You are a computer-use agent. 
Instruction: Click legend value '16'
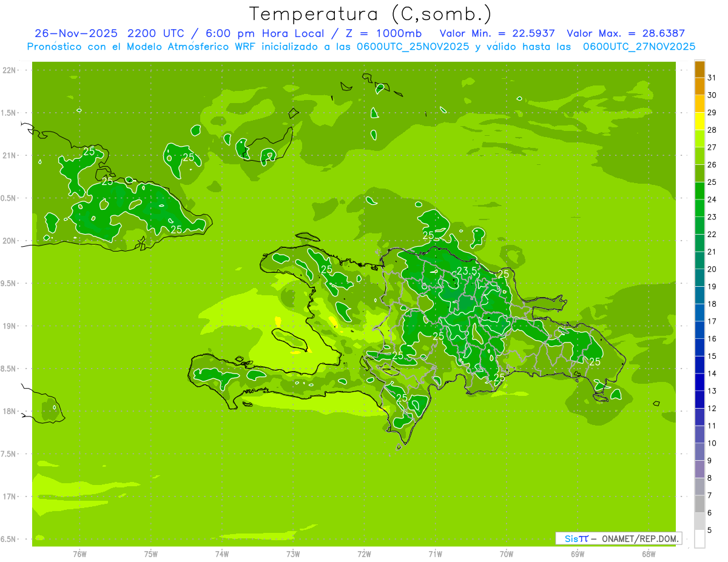712,339
